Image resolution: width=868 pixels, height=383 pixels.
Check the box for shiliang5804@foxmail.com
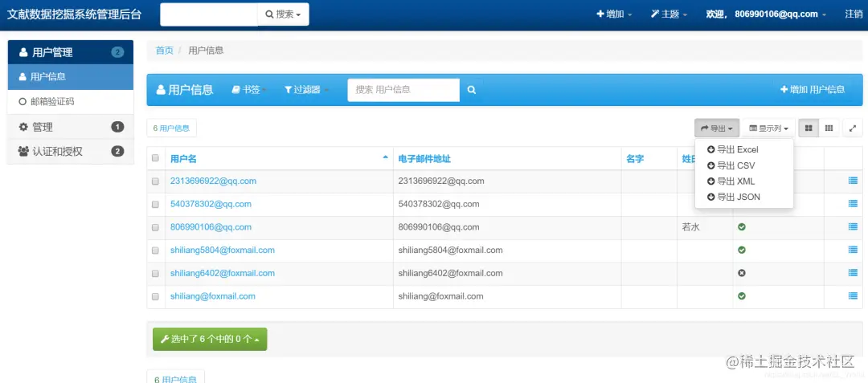click(x=156, y=251)
